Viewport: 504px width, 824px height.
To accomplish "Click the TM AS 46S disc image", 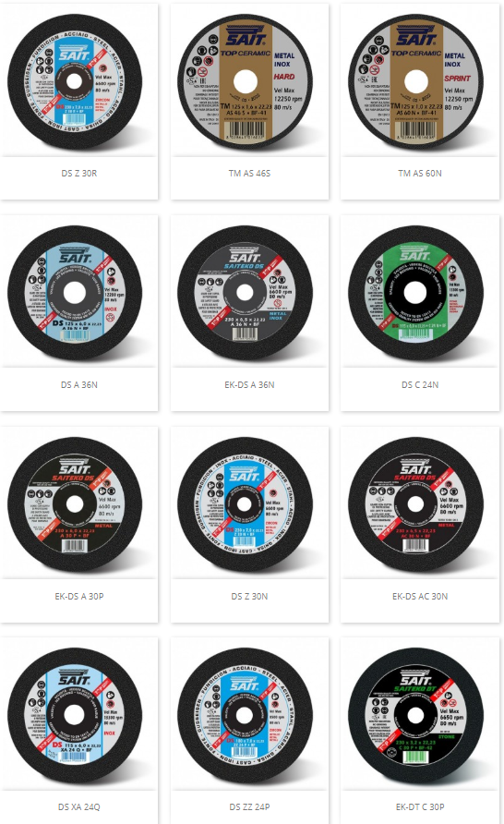I will coord(245,82).
